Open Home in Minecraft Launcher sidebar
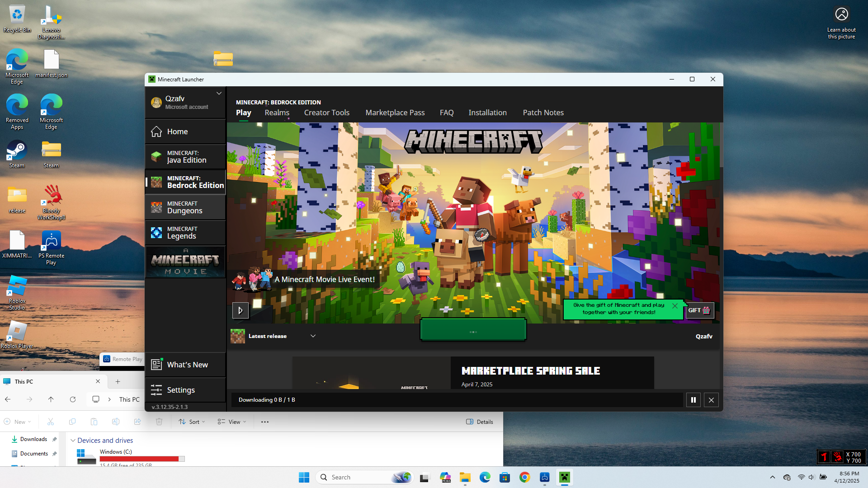 point(185,131)
